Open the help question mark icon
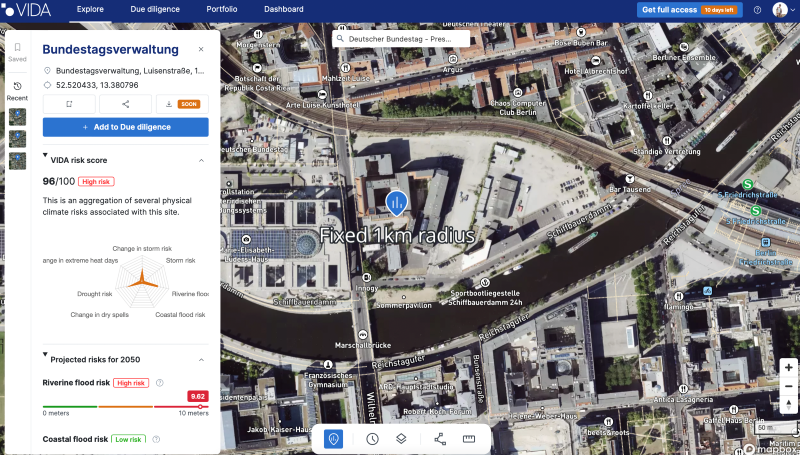Image resolution: width=800 pixels, height=455 pixels. tap(758, 10)
